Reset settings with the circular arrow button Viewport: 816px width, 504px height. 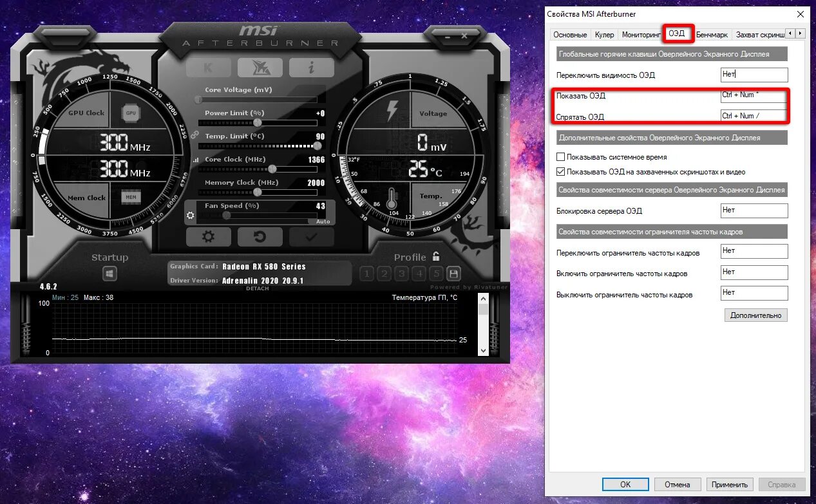pyautogui.click(x=260, y=237)
